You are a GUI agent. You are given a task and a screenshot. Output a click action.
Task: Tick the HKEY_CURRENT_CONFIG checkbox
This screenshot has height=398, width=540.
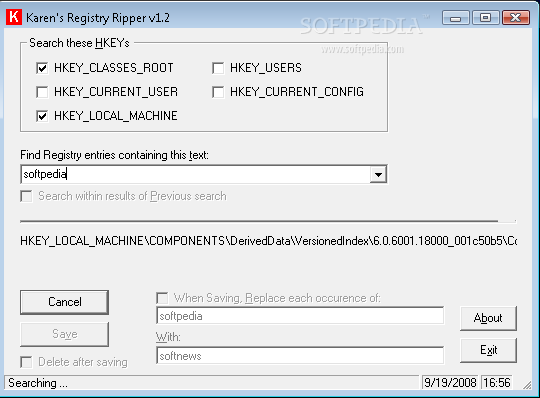(x=218, y=92)
